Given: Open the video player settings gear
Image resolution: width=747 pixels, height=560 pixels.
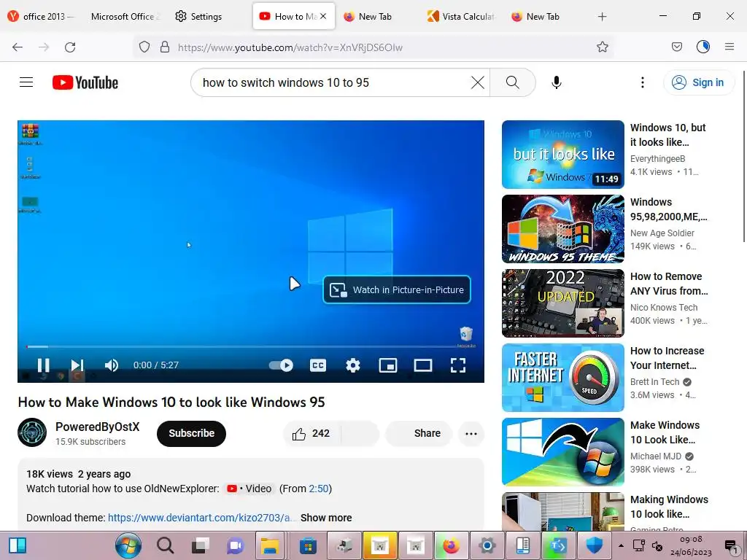Looking at the screenshot, I should (353, 365).
